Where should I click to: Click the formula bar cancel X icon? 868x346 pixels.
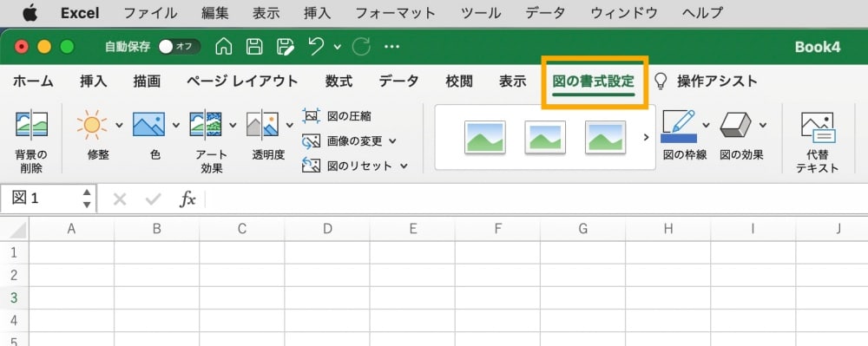click(120, 199)
